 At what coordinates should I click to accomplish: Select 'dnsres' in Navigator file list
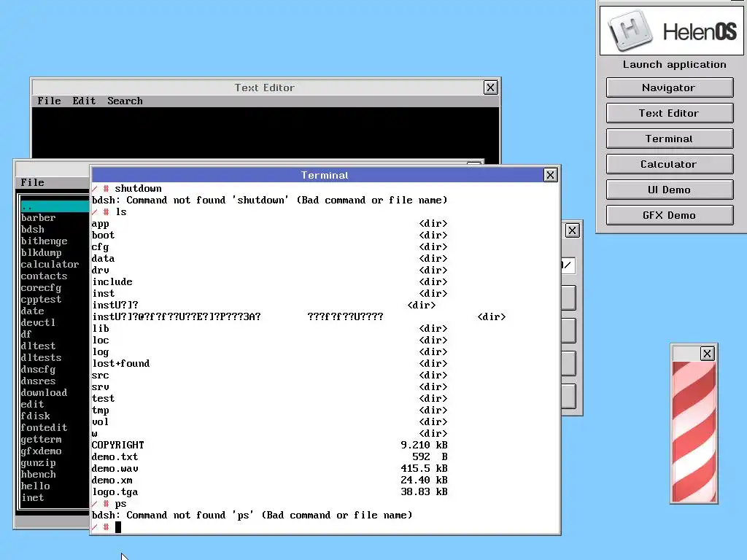(38, 381)
